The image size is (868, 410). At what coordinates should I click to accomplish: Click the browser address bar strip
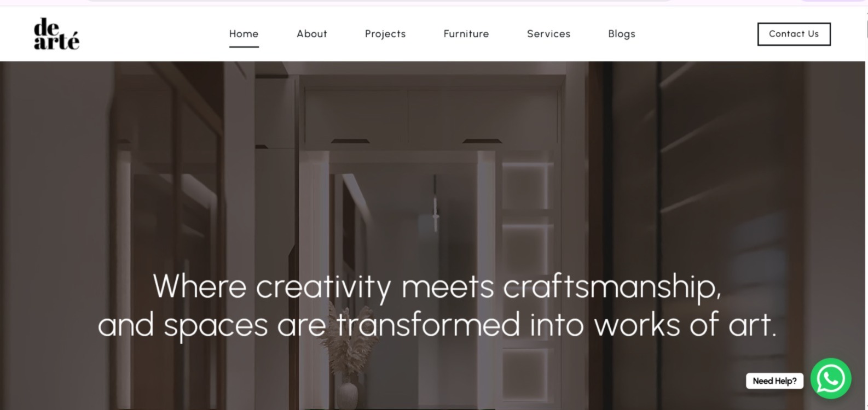pos(378,1)
